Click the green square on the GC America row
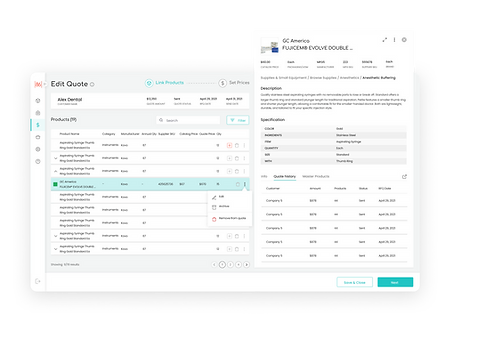The height and width of the screenshot is (363, 485). tap(55, 184)
